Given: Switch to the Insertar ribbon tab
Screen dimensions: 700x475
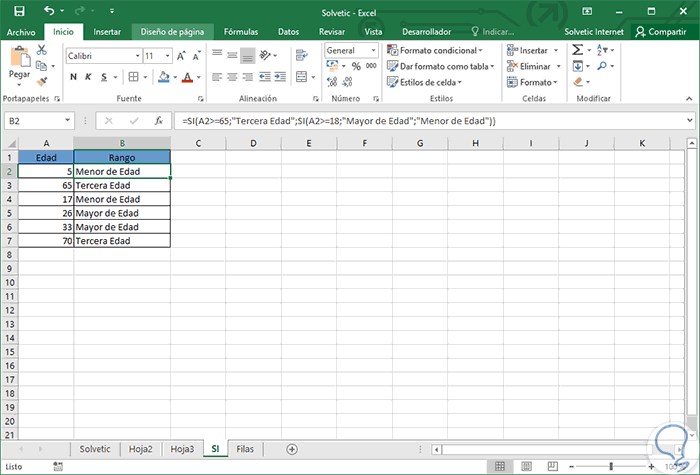Looking at the screenshot, I should [107, 32].
